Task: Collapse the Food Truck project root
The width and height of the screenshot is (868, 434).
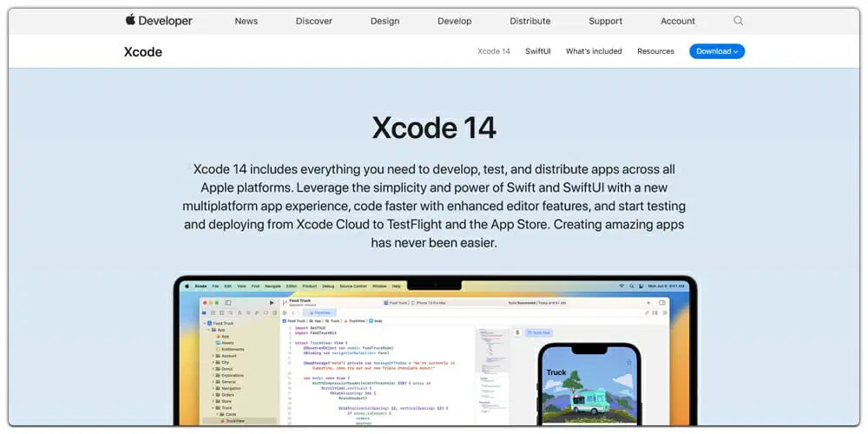Action: [204, 323]
